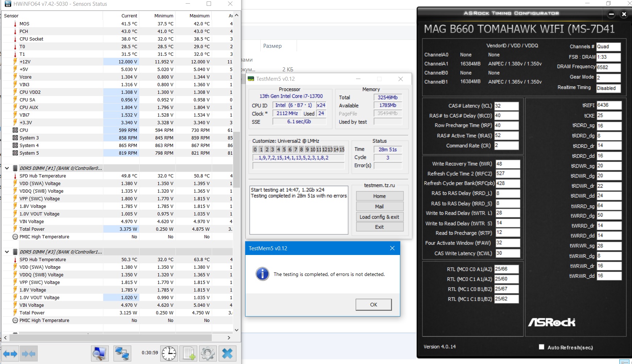Click the Write Recovery Time (tWR) field

[x=508, y=164]
